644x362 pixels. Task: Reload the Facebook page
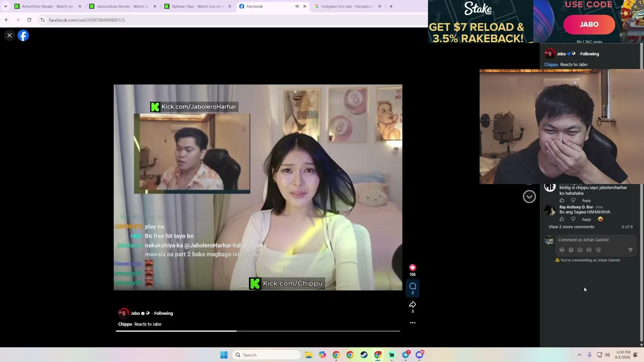pyautogui.click(x=29, y=20)
